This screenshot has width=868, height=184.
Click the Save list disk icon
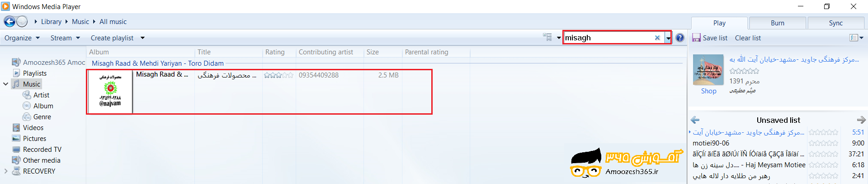pos(696,38)
